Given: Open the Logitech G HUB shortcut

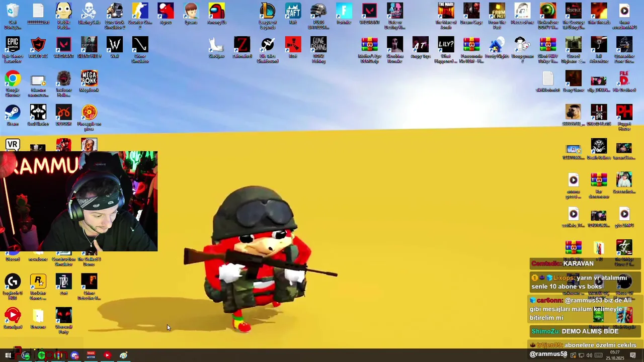Looking at the screenshot, I should pyautogui.click(x=13, y=287).
